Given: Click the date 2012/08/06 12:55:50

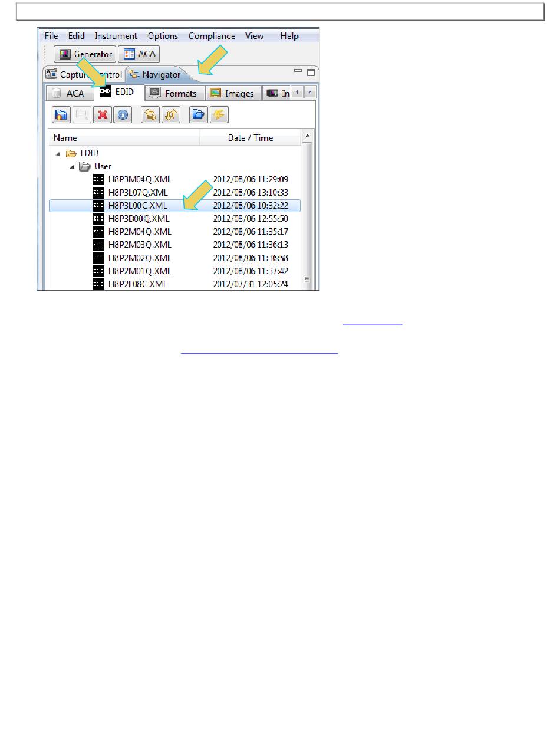Looking at the screenshot, I should pyautogui.click(x=251, y=218).
